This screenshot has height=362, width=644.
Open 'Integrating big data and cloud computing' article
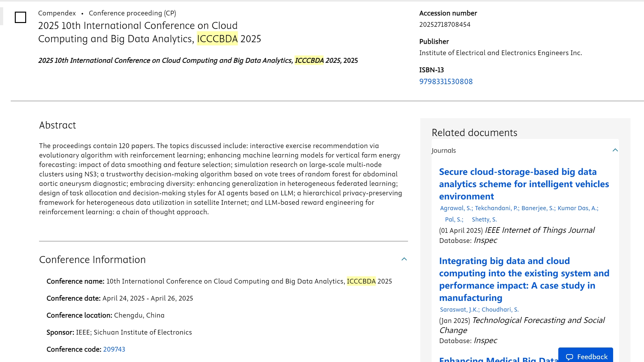click(524, 279)
